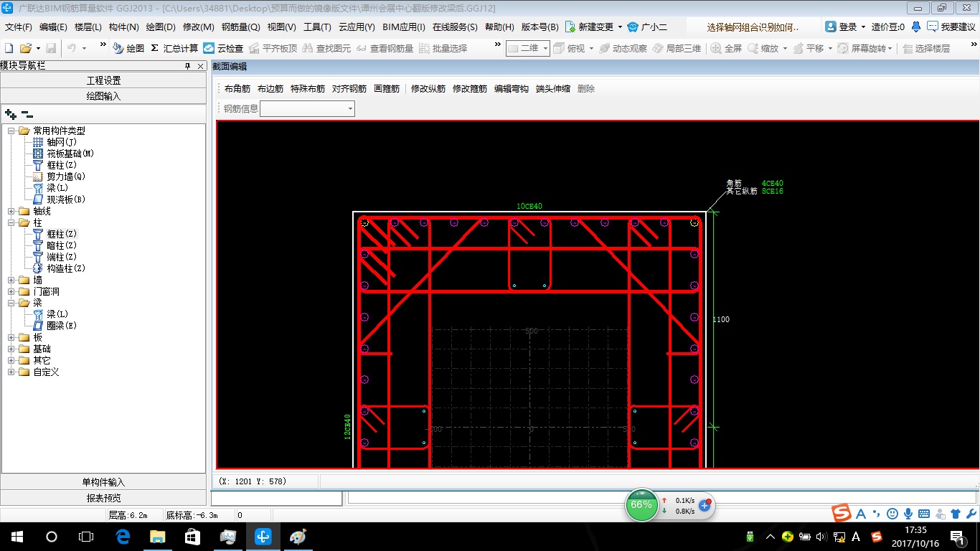Click the expand-all plus icon in navigator
The image size is (980, 551).
tap(10, 113)
